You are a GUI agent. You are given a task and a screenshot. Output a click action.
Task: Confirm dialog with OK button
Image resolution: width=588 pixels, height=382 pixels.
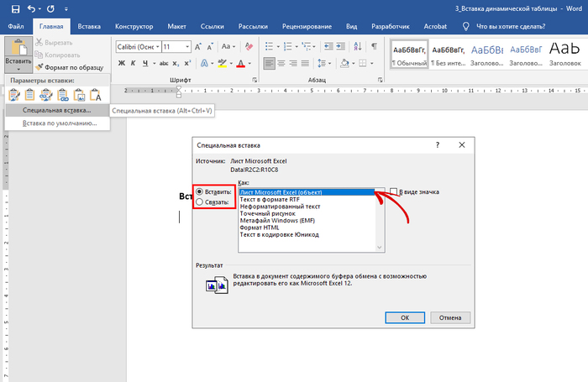(405, 317)
